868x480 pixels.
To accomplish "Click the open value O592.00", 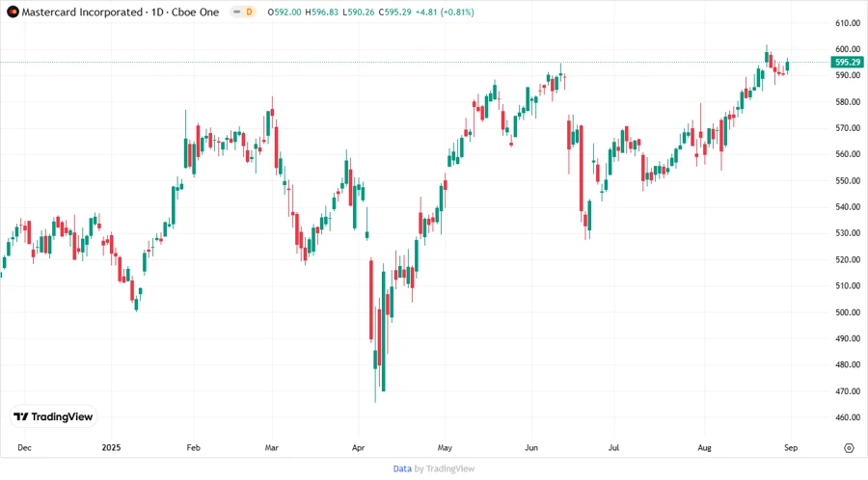I will 284,13.
